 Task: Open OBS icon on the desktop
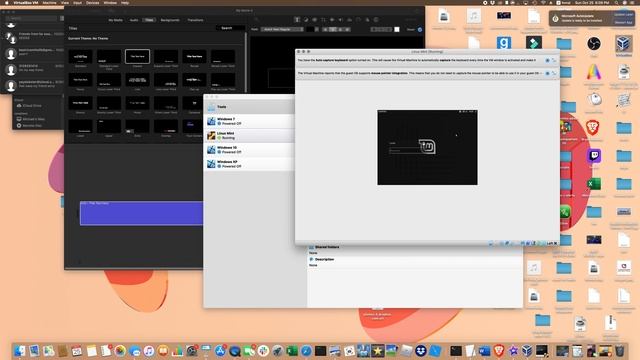[x=594, y=44]
